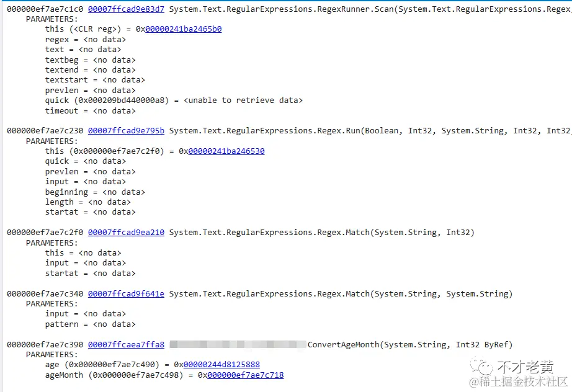This screenshot has width=572, height=392.
Task: Click the stack pointer 000000ef7ae7c2f0 text
Action: coord(45,233)
